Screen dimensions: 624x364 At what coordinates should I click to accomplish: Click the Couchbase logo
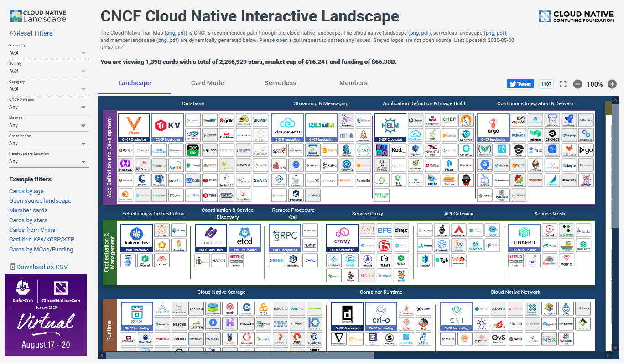[227, 135]
